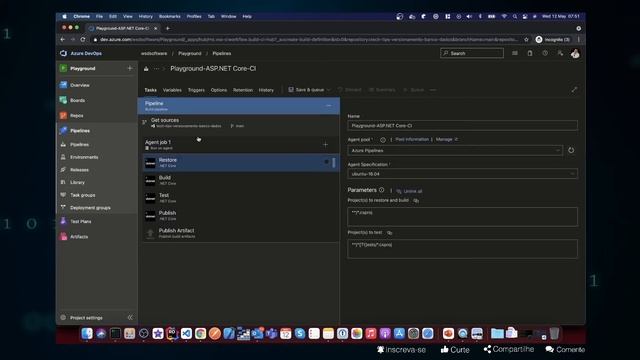
Task: Open the marketplace bag icon in the header
Action: [x=530, y=53]
